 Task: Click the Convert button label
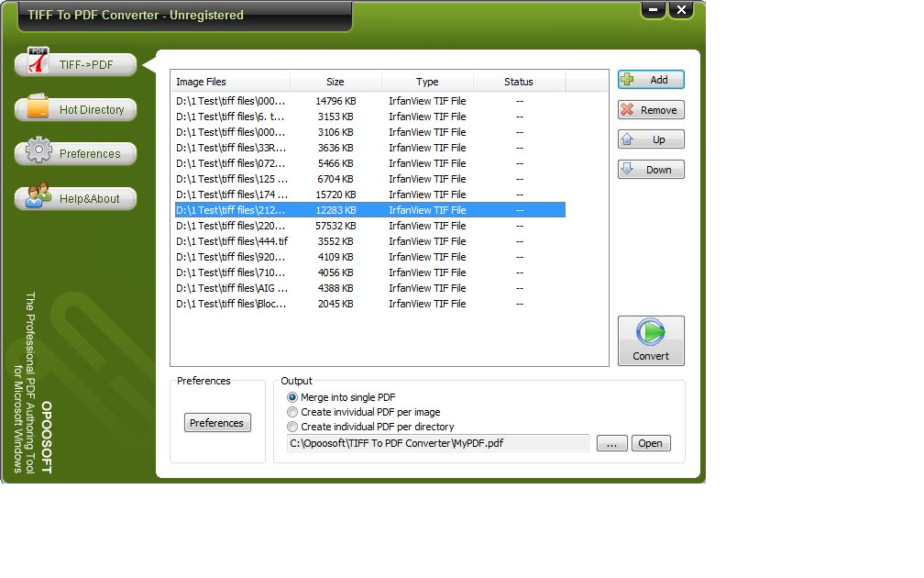(x=651, y=356)
